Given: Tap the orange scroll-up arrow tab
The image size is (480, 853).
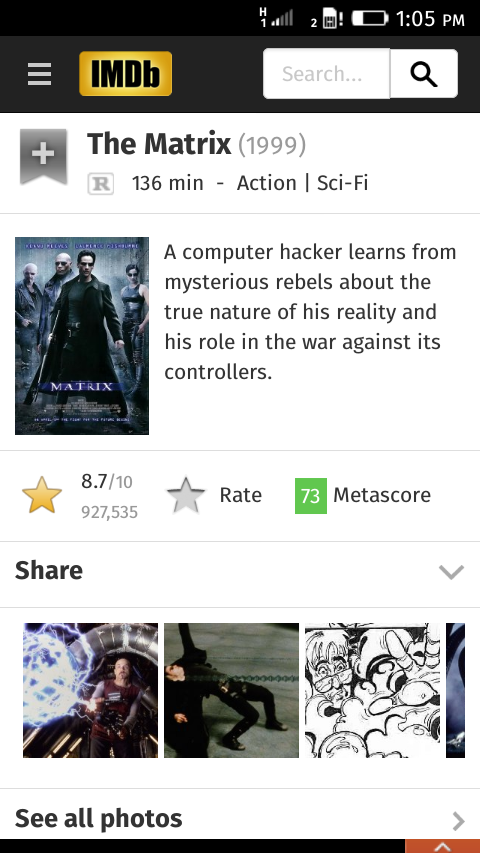Looking at the screenshot, I should pos(442,846).
